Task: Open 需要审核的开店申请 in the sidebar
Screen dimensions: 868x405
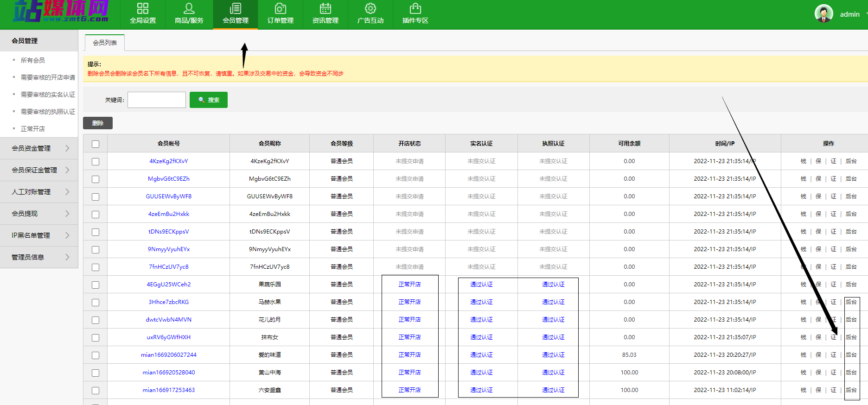Action: (48, 77)
